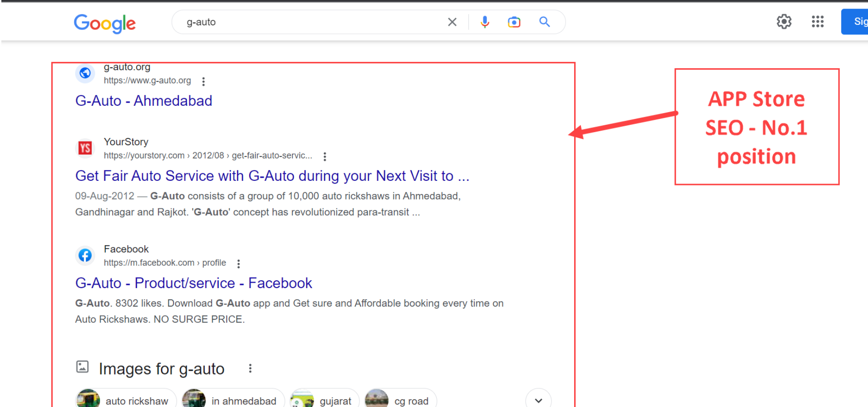This screenshot has width=868, height=407.
Task: Open three-dot menu for YourStory result
Action: tap(325, 156)
